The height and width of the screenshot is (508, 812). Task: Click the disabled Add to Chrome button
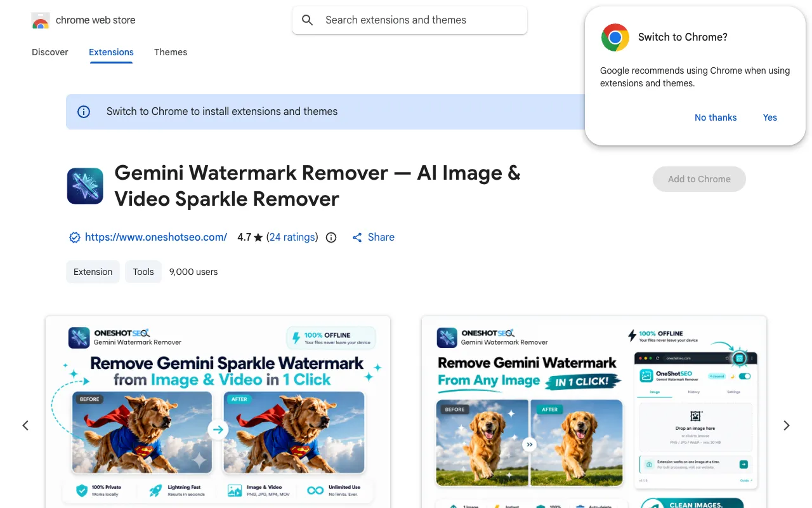click(699, 179)
